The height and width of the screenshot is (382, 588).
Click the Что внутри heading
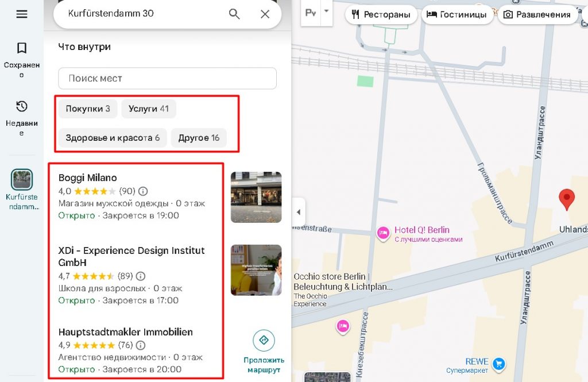(x=84, y=47)
